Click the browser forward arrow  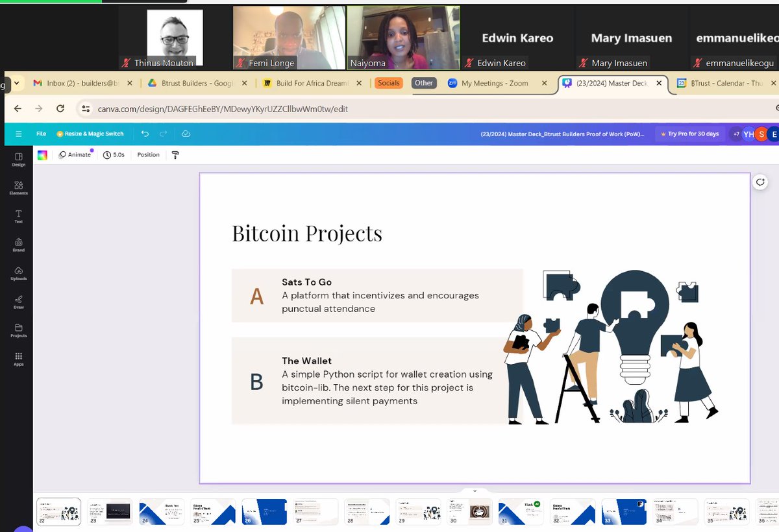click(39, 108)
